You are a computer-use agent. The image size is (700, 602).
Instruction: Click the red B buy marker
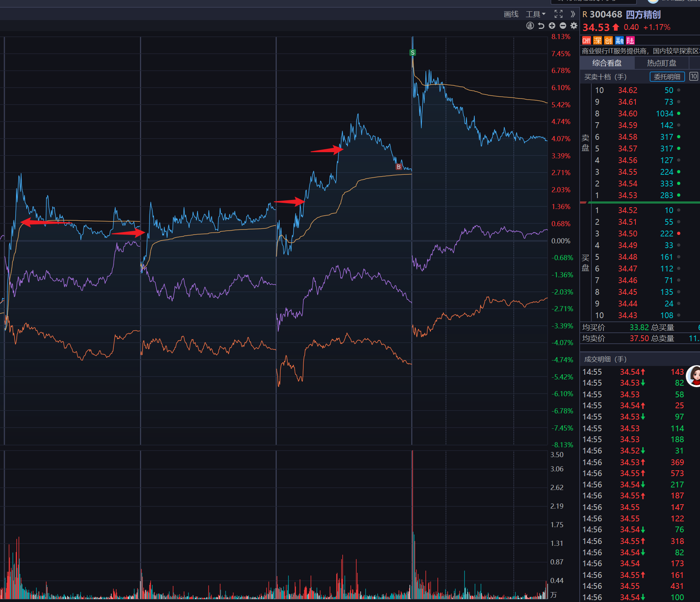click(x=398, y=167)
